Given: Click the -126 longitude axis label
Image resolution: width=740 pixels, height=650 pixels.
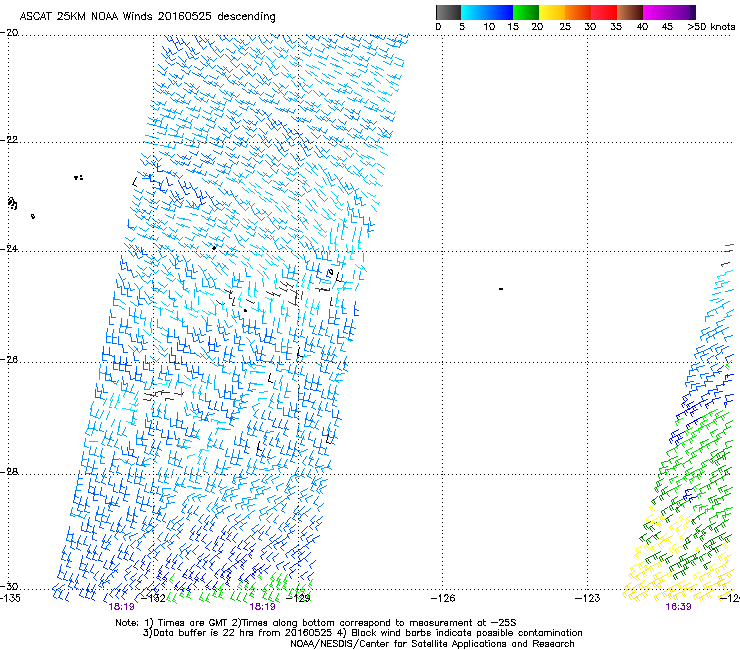Looking at the screenshot, I should click(x=443, y=598).
